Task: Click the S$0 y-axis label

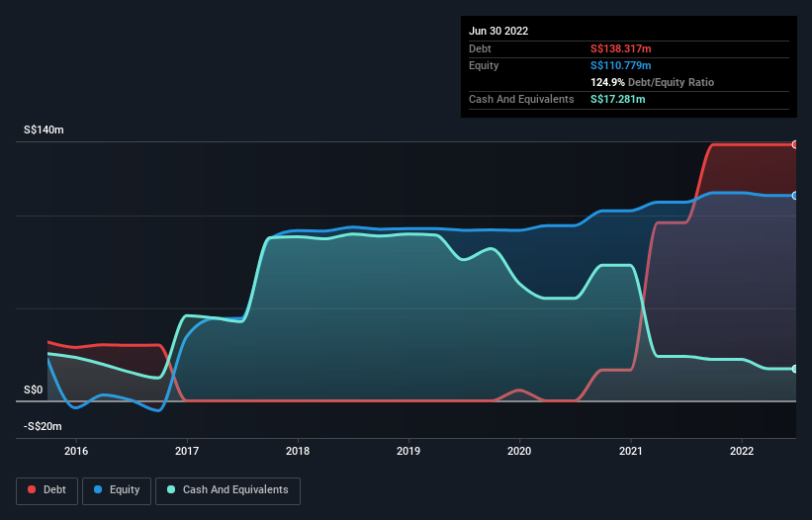Action: point(34,390)
